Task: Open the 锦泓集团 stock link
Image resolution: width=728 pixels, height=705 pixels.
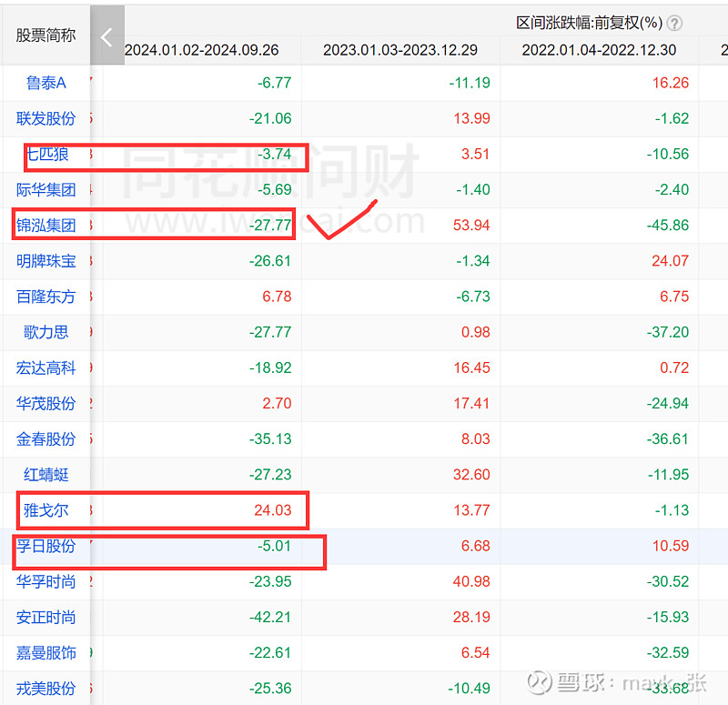Action: pyautogui.click(x=46, y=226)
